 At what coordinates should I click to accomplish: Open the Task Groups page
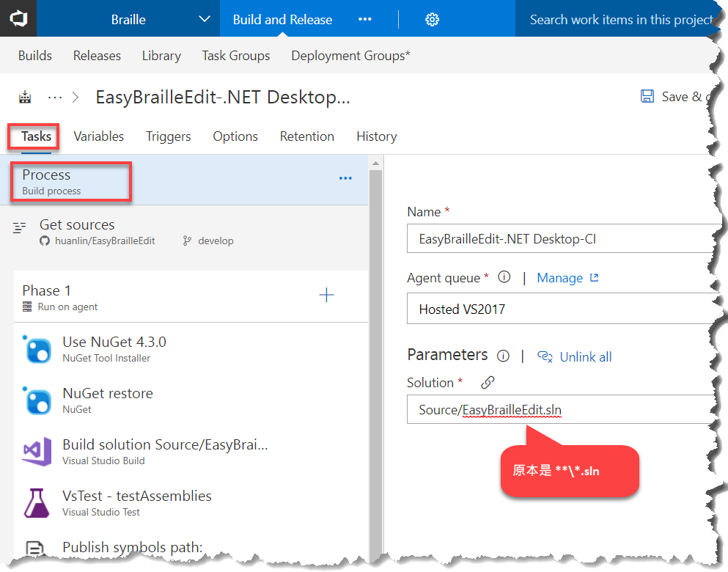pyautogui.click(x=236, y=56)
